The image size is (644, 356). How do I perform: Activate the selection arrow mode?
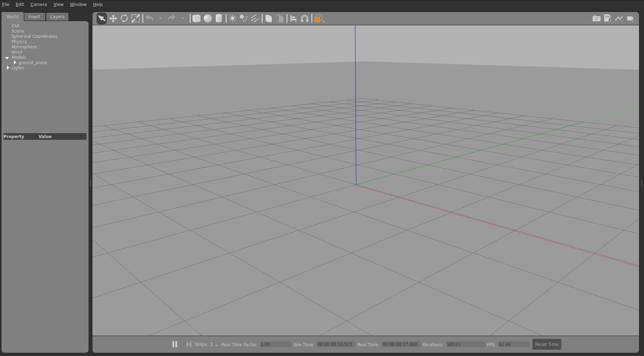(x=101, y=19)
